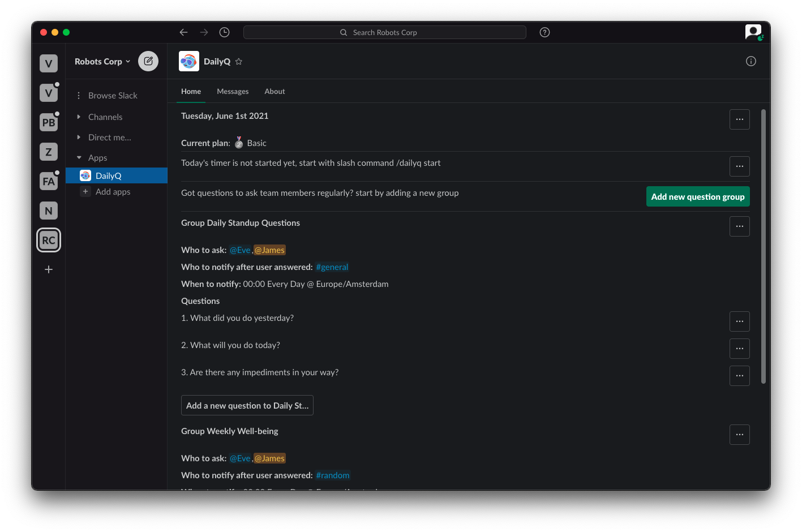This screenshot has height=532, width=802.
Task: Open options for 'What will you do today?'
Action: point(740,349)
